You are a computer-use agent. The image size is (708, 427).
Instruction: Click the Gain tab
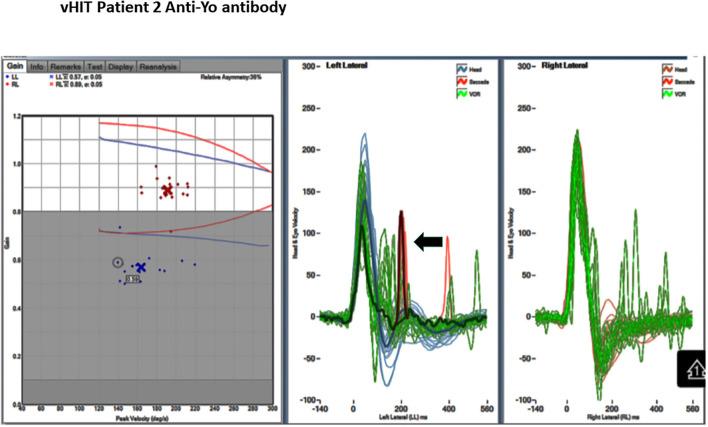pyautogui.click(x=14, y=66)
